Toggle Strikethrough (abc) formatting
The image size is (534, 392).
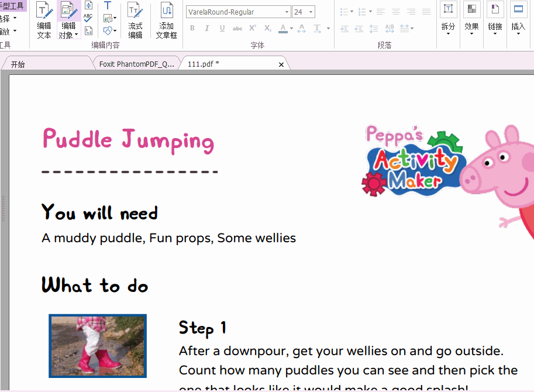(237, 29)
